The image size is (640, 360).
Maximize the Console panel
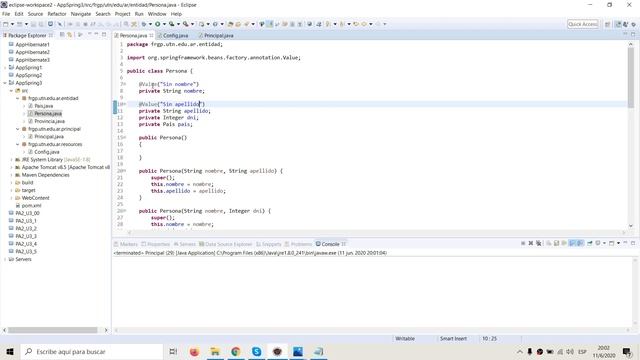point(633,243)
